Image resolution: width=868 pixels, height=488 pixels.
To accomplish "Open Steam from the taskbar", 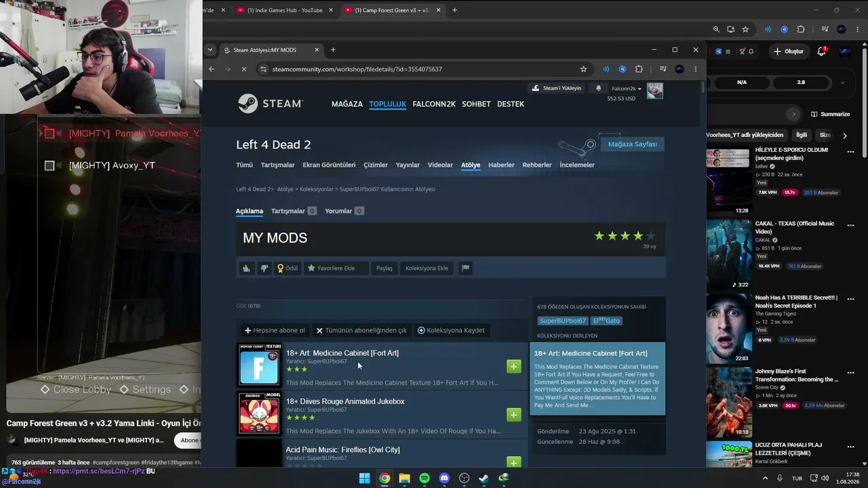I will click(484, 479).
